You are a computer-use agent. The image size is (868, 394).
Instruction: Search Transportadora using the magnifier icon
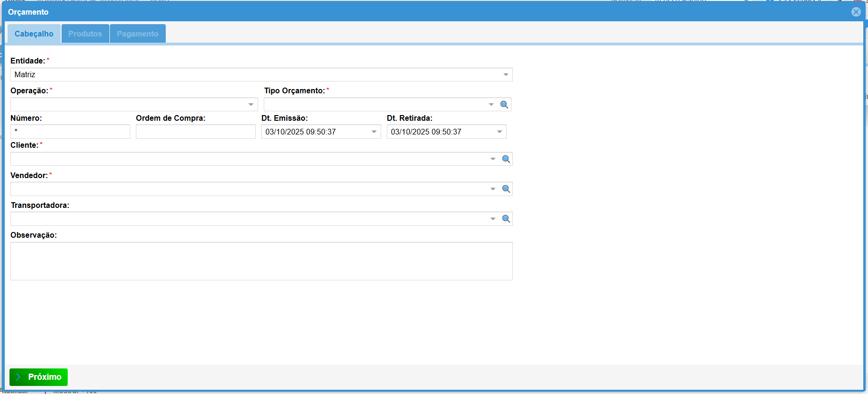pos(506,219)
